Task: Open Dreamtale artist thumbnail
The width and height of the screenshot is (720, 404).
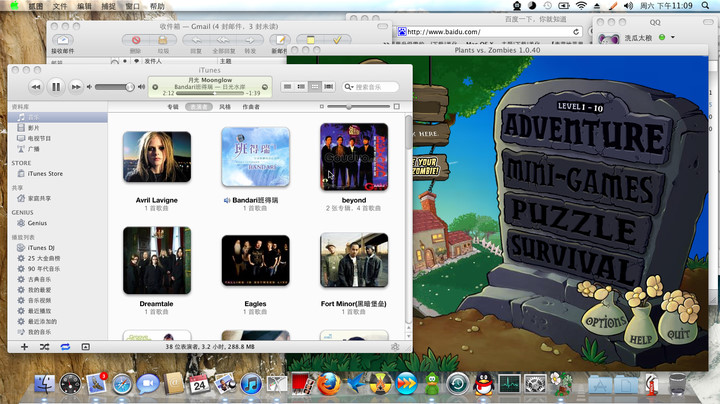Action: point(157,260)
